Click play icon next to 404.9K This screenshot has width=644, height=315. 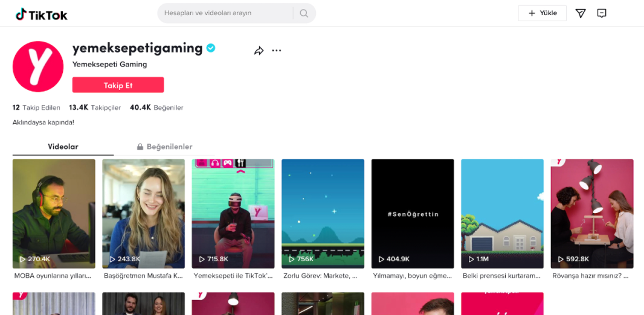click(x=381, y=259)
